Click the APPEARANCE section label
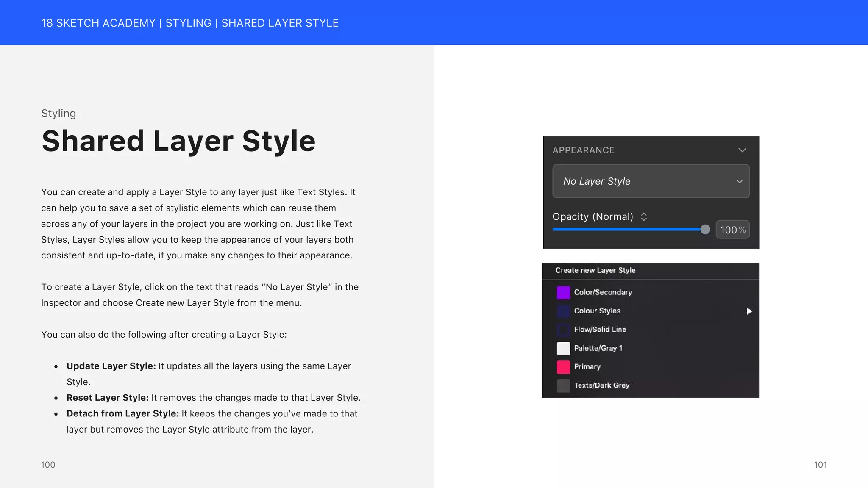Screen dimensions: 868x488 click(x=583, y=150)
